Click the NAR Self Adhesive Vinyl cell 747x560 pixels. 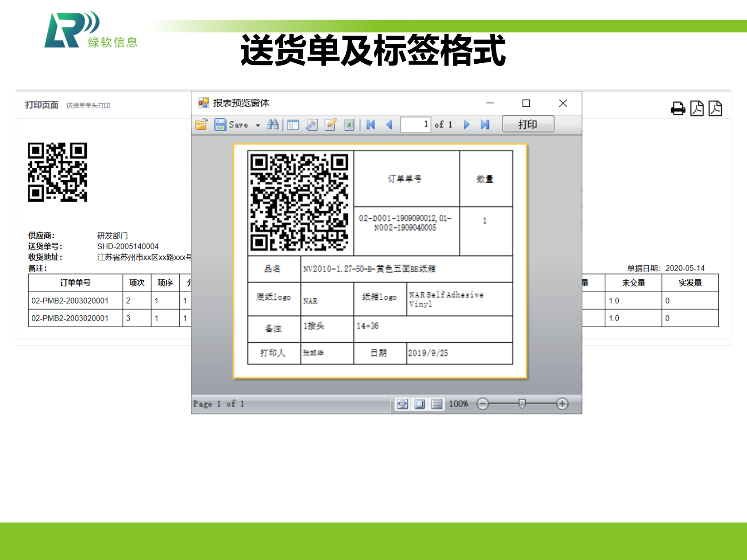pos(460,299)
